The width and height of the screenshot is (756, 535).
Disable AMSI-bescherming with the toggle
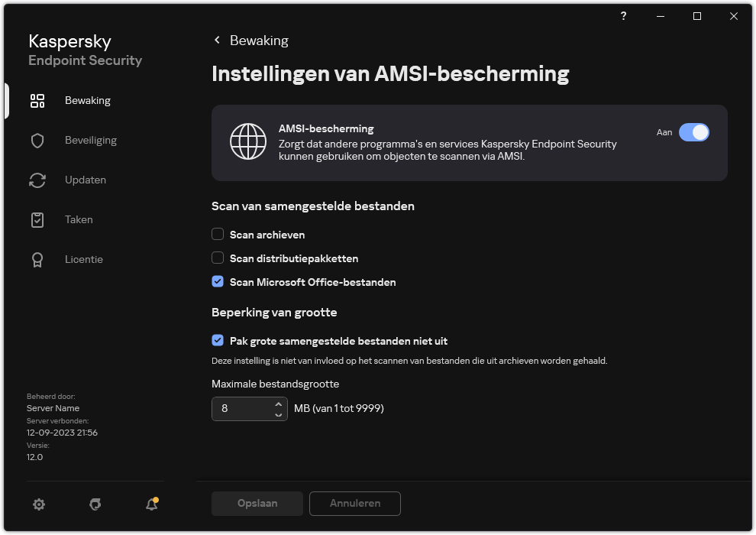[694, 132]
